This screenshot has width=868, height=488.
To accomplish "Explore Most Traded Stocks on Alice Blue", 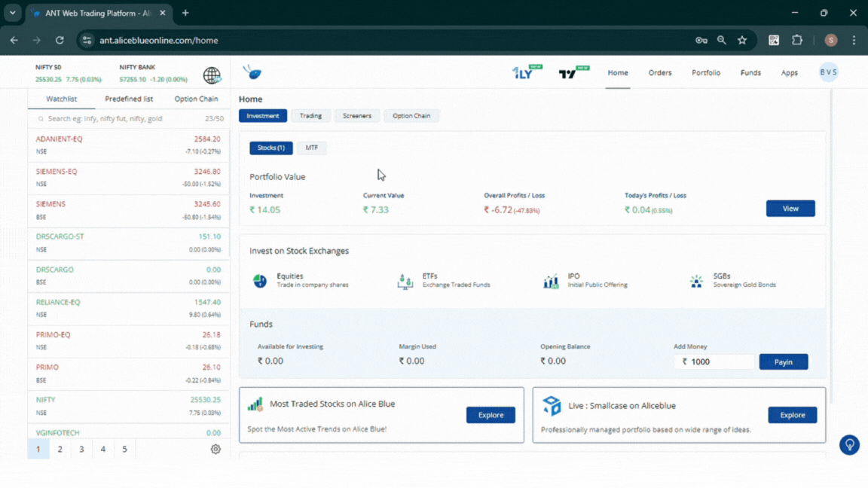I will point(491,415).
